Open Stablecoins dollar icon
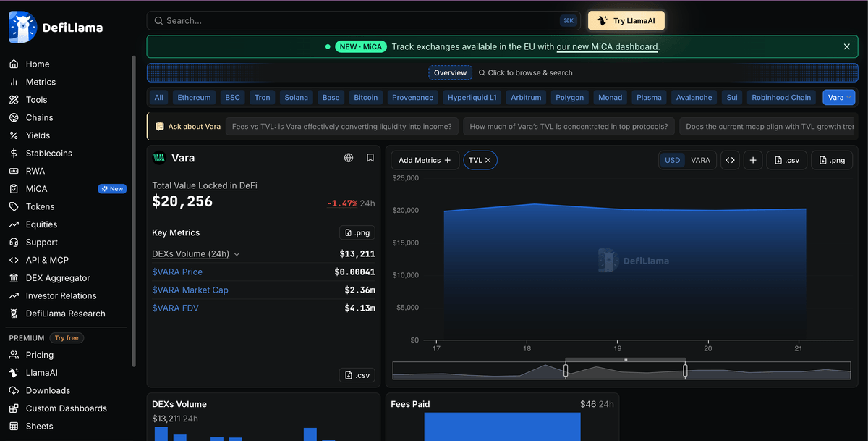The width and height of the screenshot is (868, 441). 14,153
